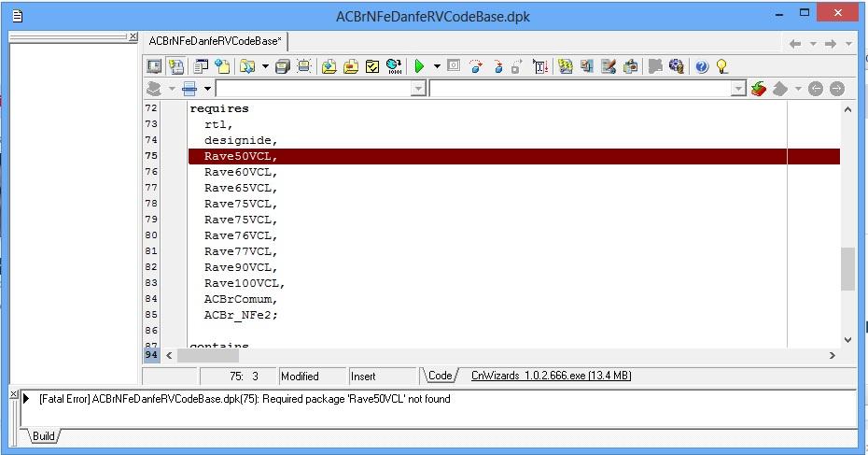Click the ACBr_NFe2 line in code

click(241, 315)
